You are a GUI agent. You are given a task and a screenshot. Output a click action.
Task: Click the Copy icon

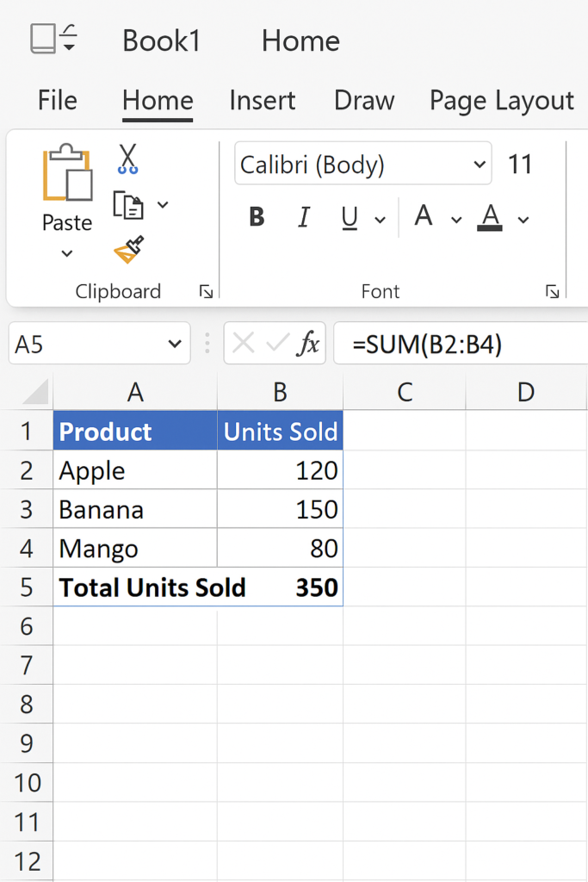(128, 205)
